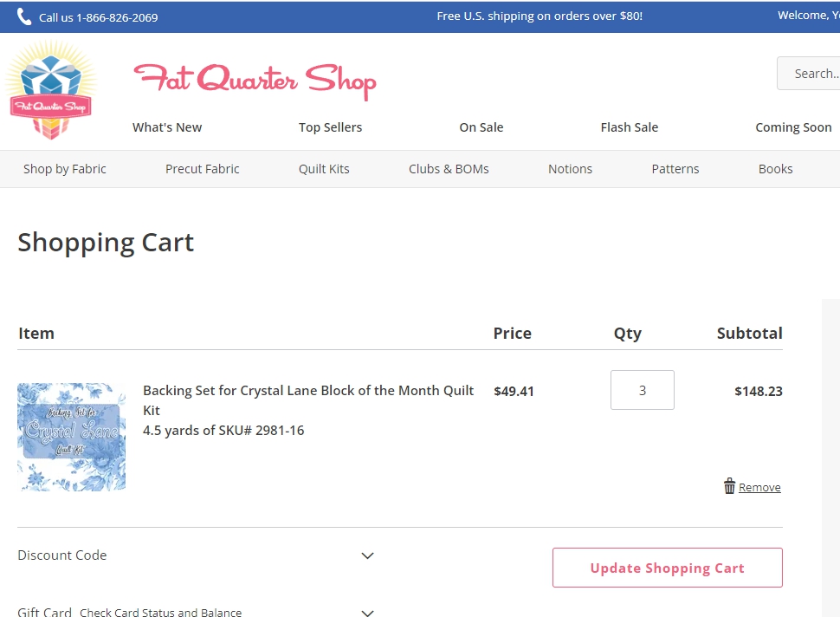Open the Crystal Lane backing set thumbnail

(72, 437)
